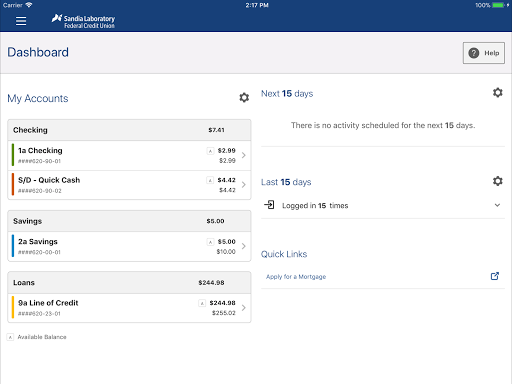Click the Dashboard page title
This screenshot has height=384, width=512.
38,52
